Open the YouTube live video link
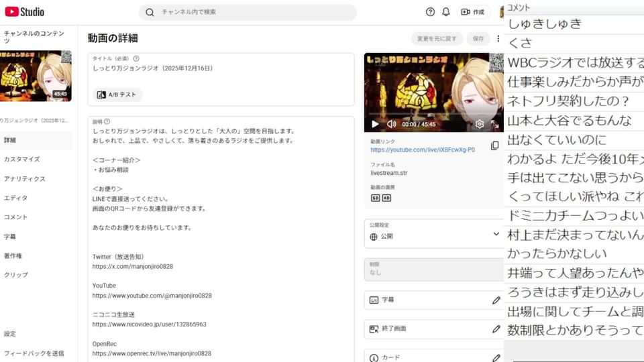This screenshot has height=362, width=644. (x=423, y=150)
